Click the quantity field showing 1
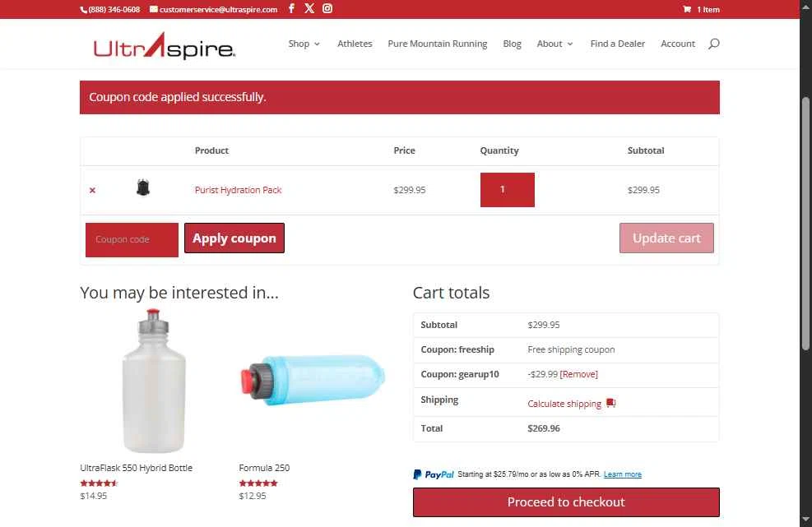The width and height of the screenshot is (812, 527). point(508,189)
